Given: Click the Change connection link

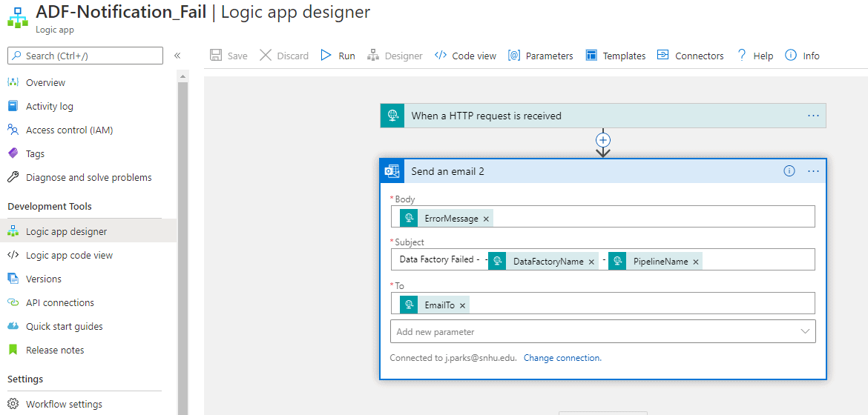Looking at the screenshot, I should coord(562,358).
